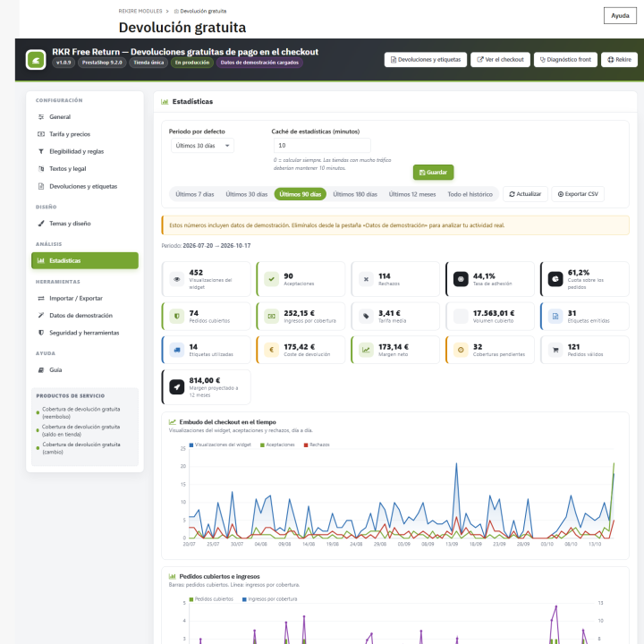Toggle Ingresos por cobertura legend series
Viewport: 644px width, 644px height.
[269, 599]
